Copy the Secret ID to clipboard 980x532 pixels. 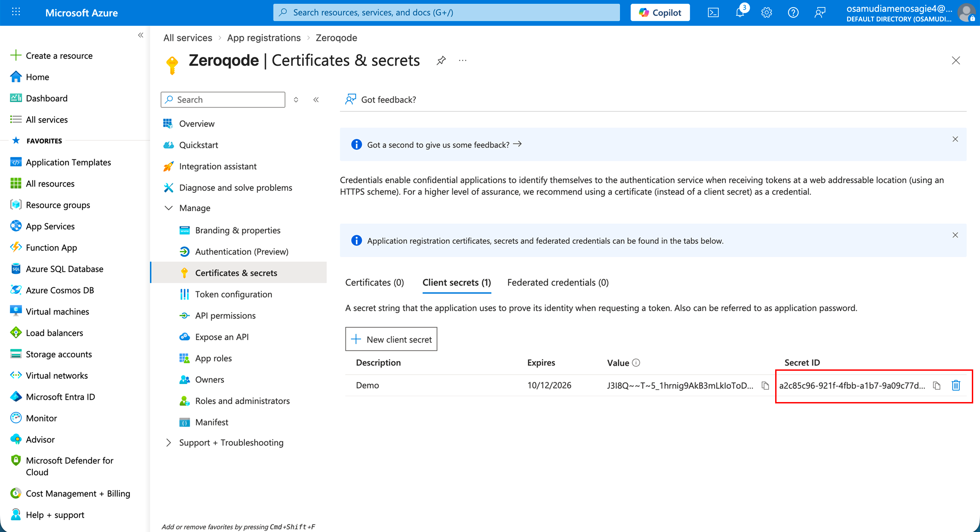point(937,386)
